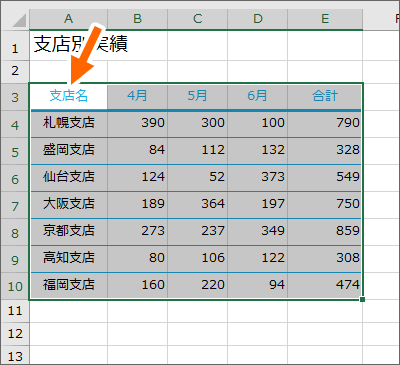Click the cell with value 364
The height and width of the screenshot is (365, 400).
(x=198, y=205)
